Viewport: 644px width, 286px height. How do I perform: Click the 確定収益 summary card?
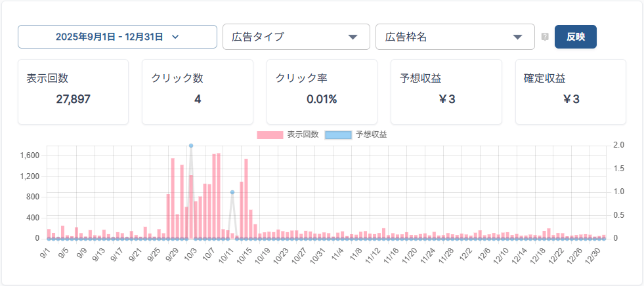pos(570,91)
